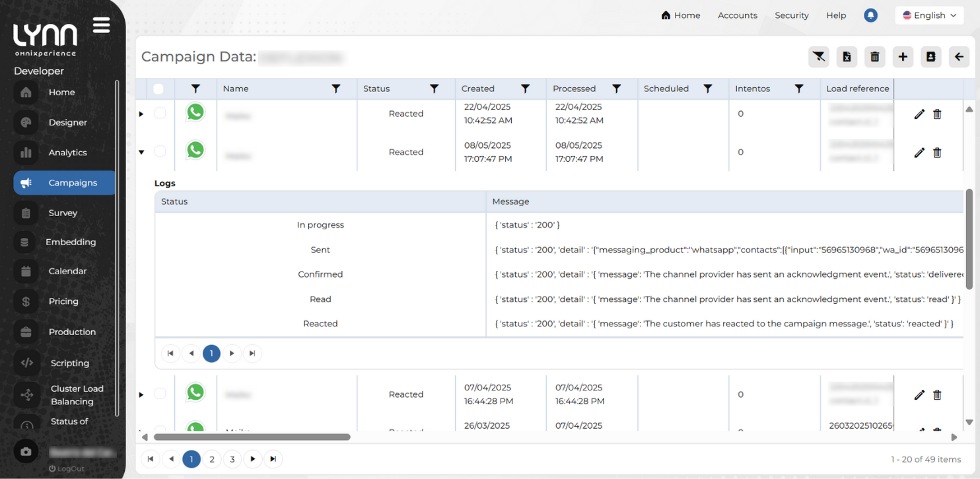Click the trash icon in the top toolbar
This screenshot has width=980, height=479.
click(875, 57)
